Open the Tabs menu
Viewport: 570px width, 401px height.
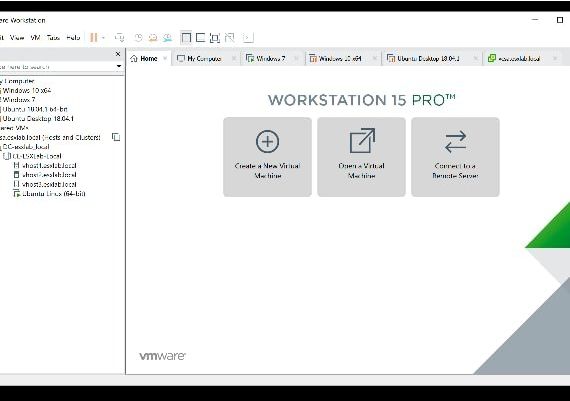(x=53, y=37)
